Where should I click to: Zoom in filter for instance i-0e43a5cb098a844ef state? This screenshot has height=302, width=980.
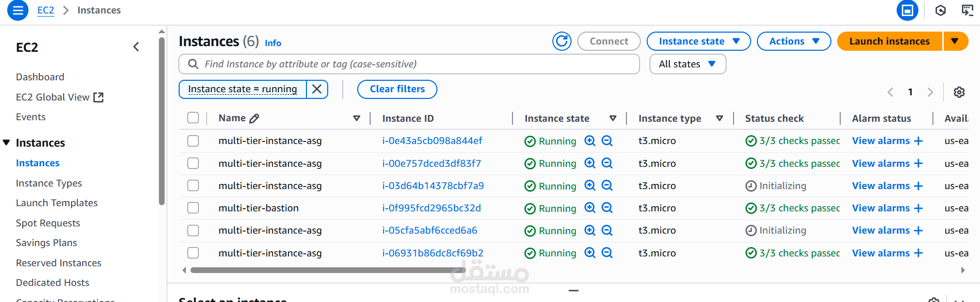(590, 141)
